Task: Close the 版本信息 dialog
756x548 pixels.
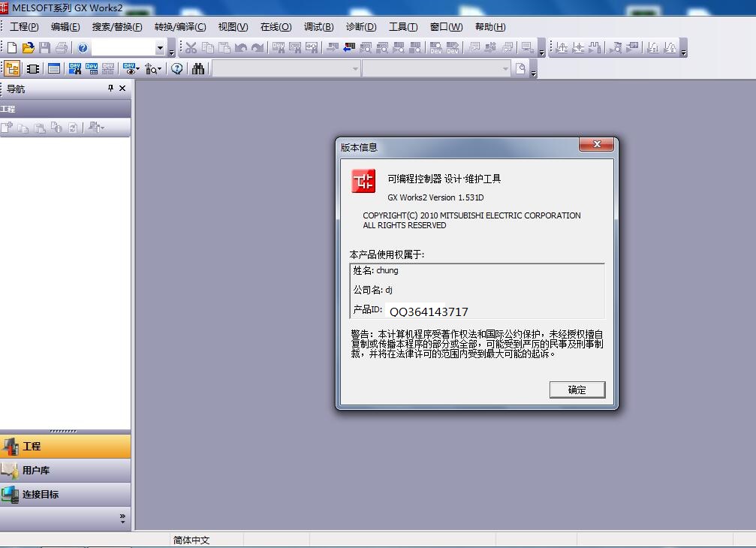Action: (598, 145)
